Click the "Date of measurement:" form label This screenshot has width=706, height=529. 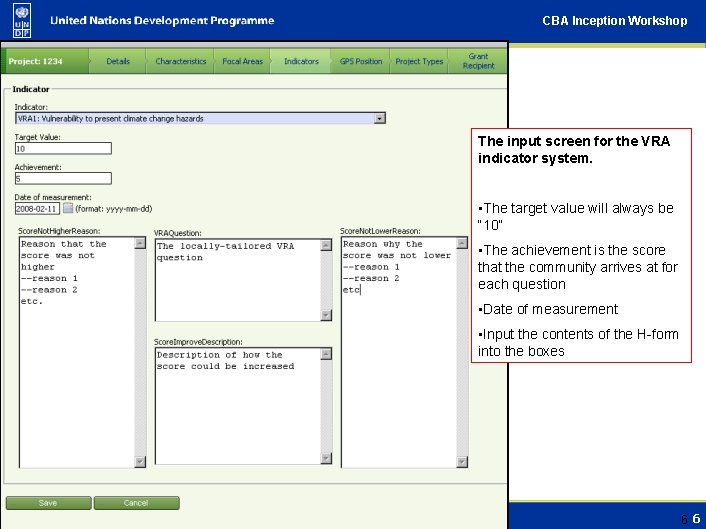point(53,197)
